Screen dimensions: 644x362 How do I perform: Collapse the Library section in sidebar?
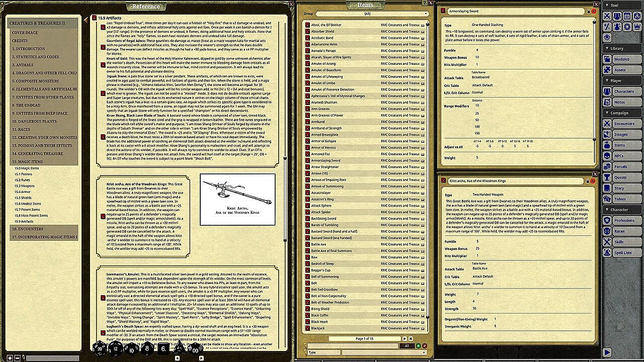[x=622, y=49]
